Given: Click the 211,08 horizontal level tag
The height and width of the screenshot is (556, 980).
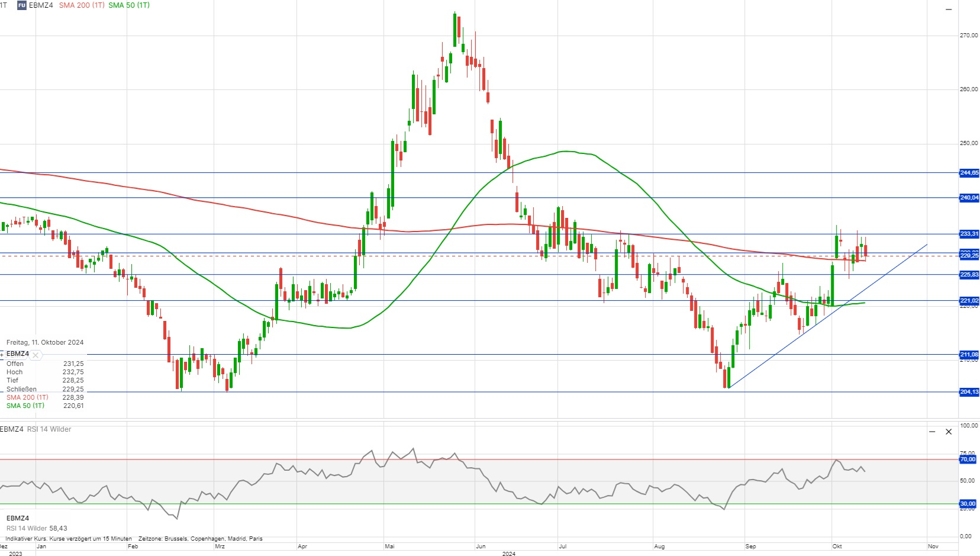Looking at the screenshot, I should click(x=969, y=355).
